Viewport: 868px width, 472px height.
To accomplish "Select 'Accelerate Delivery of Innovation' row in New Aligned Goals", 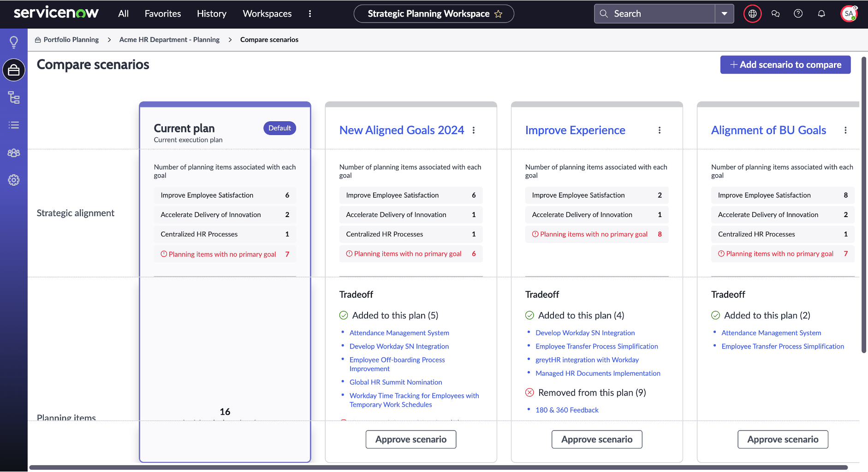I will [411, 215].
